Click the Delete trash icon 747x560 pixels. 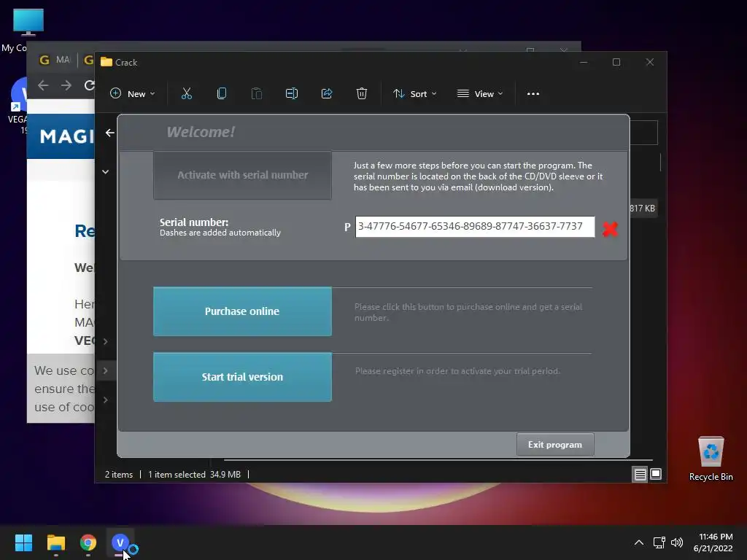coord(362,94)
